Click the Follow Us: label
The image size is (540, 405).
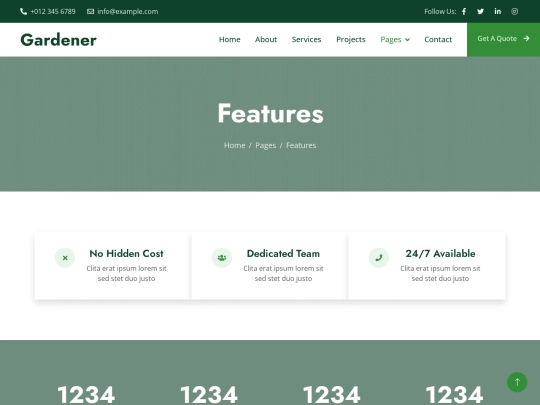(440, 12)
